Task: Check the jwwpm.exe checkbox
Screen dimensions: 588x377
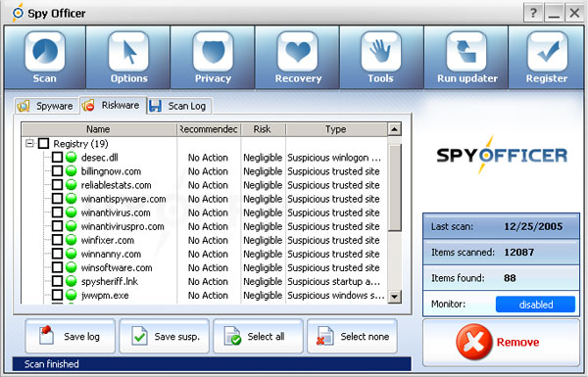Action: [x=57, y=296]
